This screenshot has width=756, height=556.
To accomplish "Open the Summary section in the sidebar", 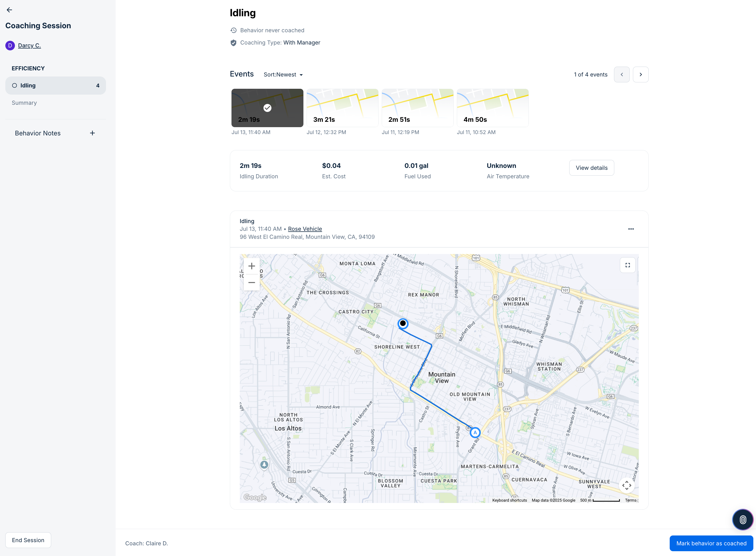I will pyautogui.click(x=24, y=103).
